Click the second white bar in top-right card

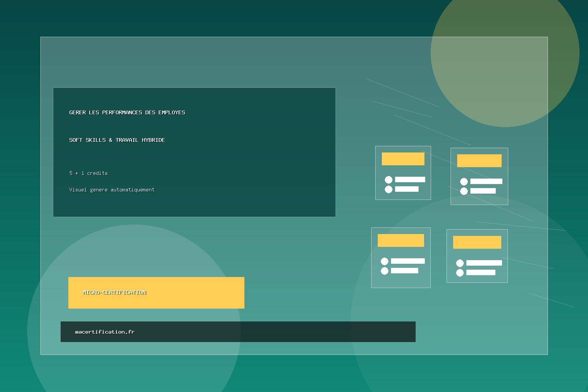click(x=483, y=191)
